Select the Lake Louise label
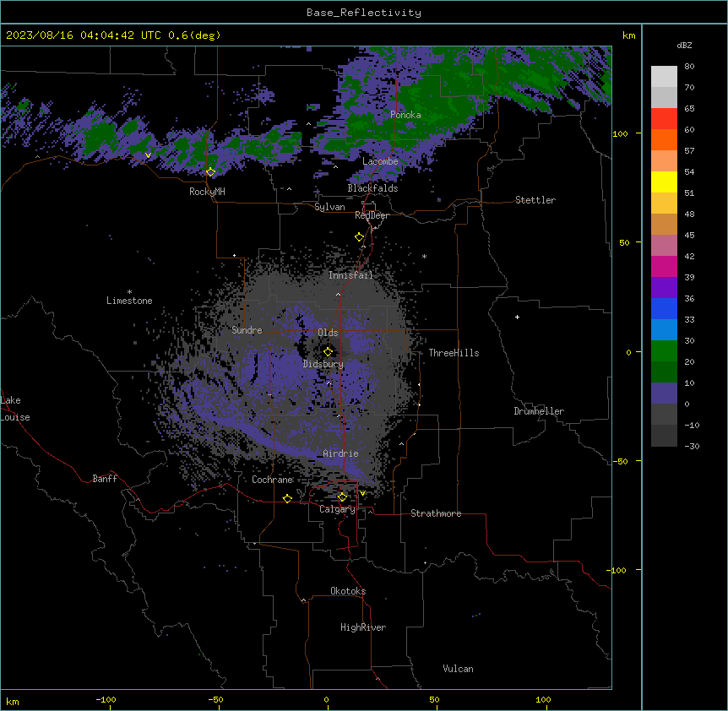Screen dimensions: 728x711 coord(15,409)
